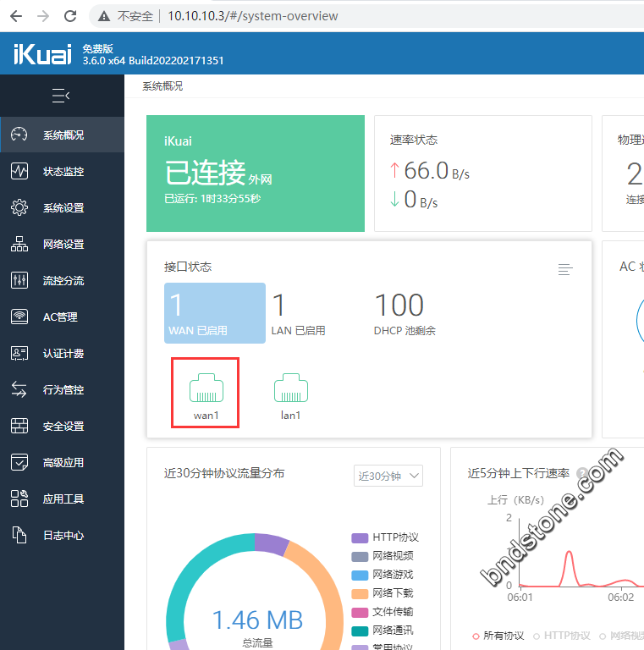
Task: Click the 1.46 MB total traffic value
Action: pyautogui.click(x=257, y=620)
